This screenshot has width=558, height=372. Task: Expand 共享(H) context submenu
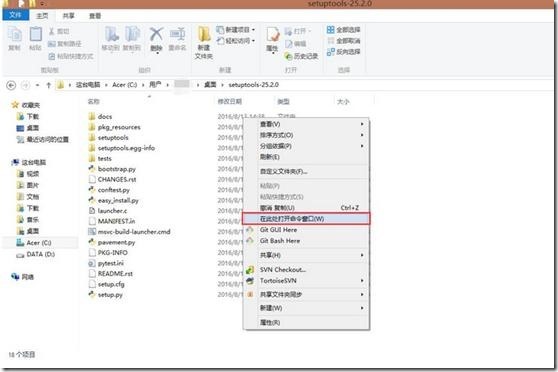(x=306, y=255)
